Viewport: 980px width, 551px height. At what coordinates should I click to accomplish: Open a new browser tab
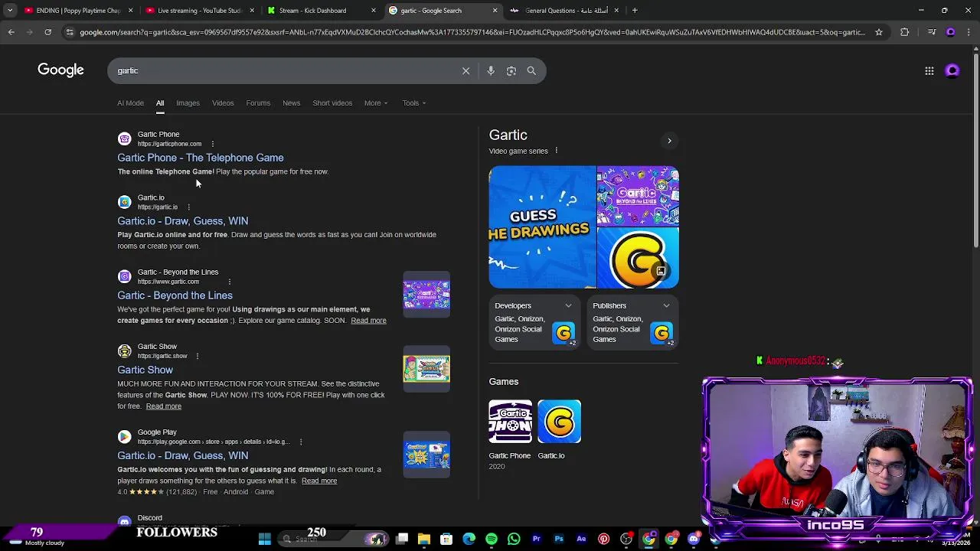pyautogui.click(x=635, y=11)
